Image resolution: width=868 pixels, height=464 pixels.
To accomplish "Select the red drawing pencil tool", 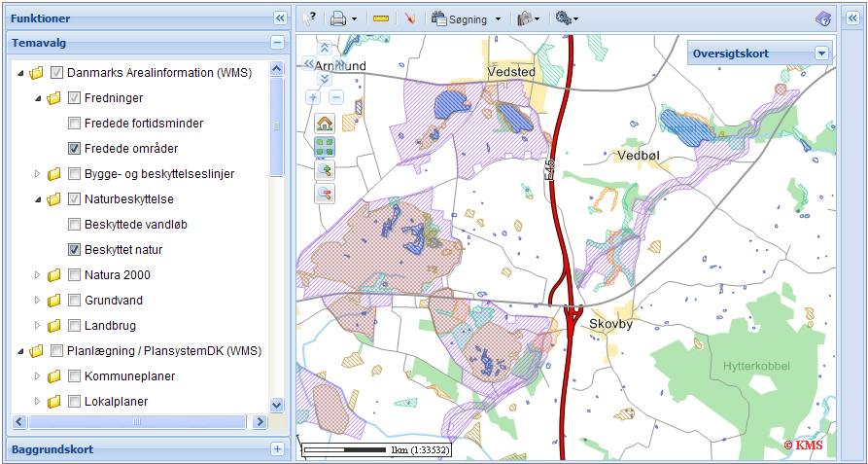I will (x=409, y=18).
